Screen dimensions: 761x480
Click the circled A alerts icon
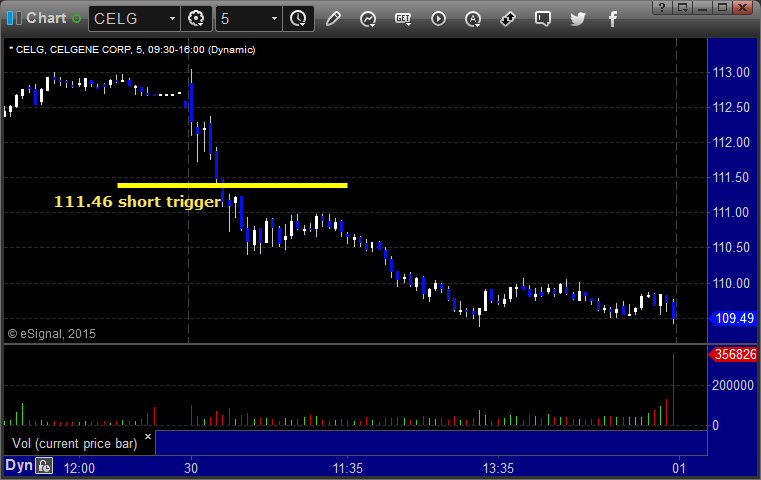tap(473, 19)
